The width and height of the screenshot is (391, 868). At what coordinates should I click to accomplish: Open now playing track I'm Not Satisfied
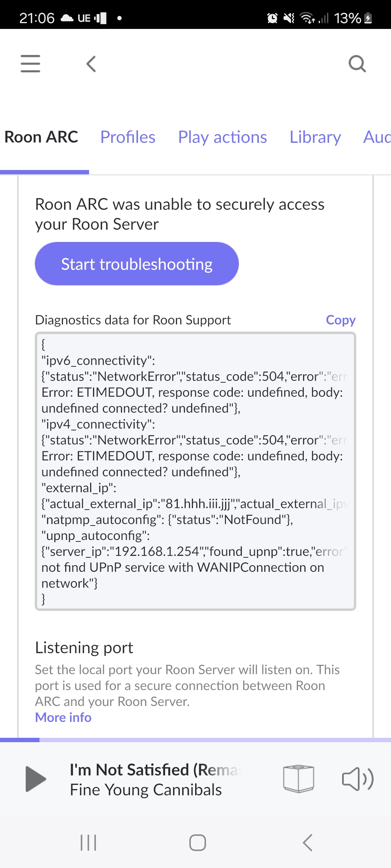point(156,779)
